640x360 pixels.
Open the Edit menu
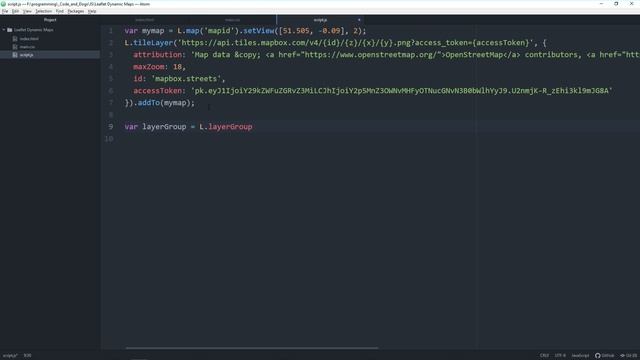pos(16,11)
